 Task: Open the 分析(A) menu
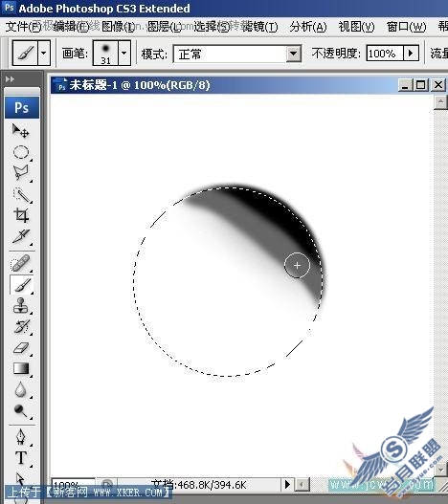tap(308, 27)
